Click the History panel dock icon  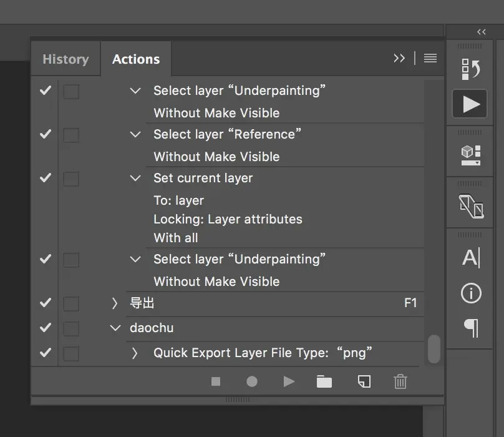point(470,69)
